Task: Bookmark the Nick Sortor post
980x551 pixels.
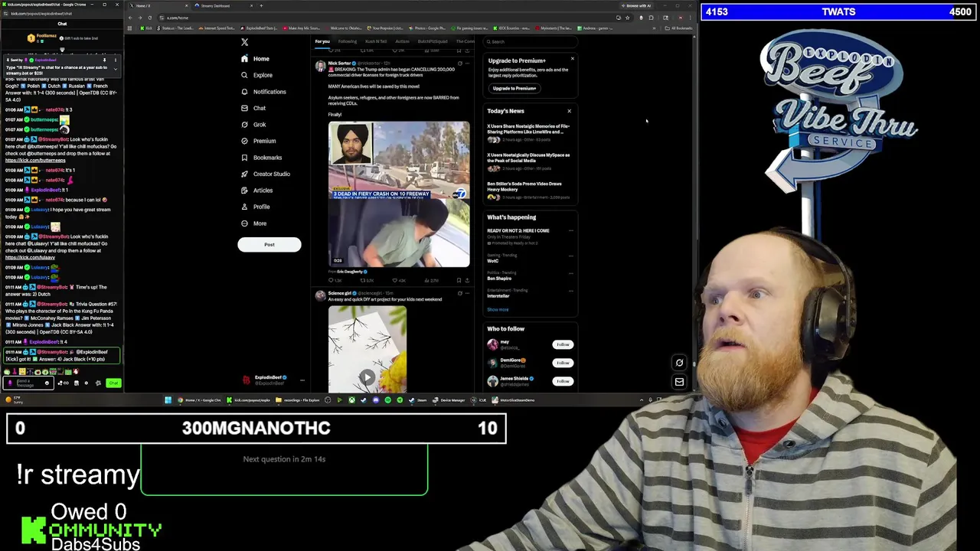Action: coord(459,281)
